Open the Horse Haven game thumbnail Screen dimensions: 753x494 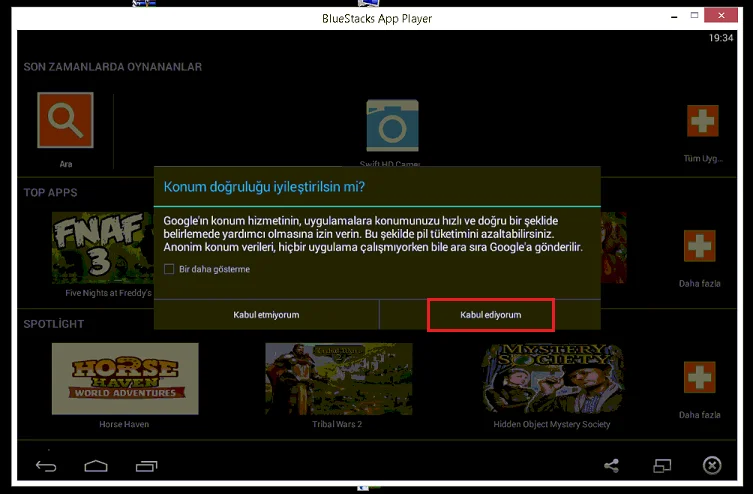point(125,378)
